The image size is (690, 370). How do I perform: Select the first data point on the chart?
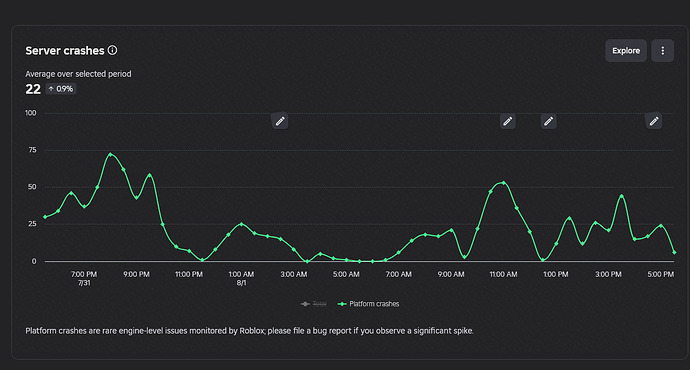(x=45, y=217)
